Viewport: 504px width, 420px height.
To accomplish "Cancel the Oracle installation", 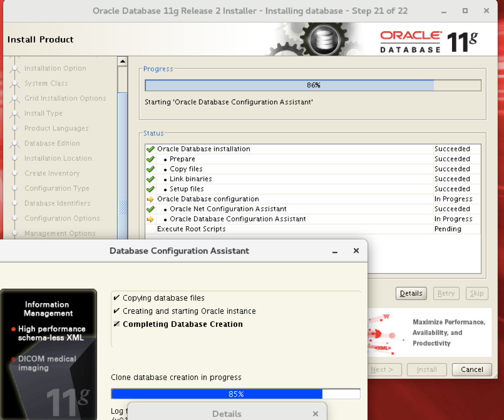I will click(471, 370).
